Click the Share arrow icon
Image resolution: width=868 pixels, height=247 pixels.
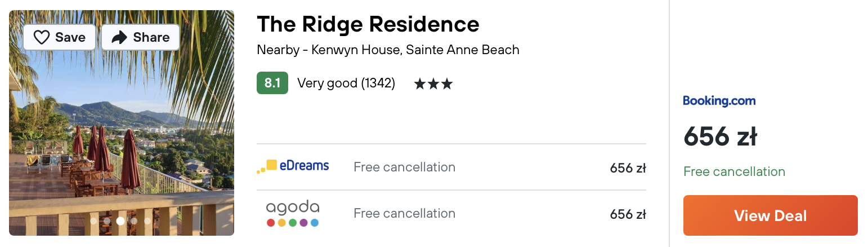[119, 37]
